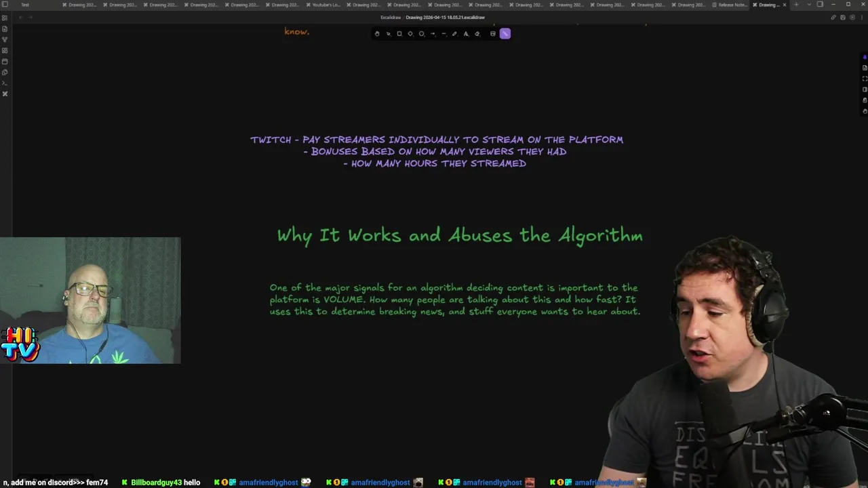The height and width of the screenshot is (488, 868).
Task: Select the Selection arrow tool
Action: click(389, 34)
